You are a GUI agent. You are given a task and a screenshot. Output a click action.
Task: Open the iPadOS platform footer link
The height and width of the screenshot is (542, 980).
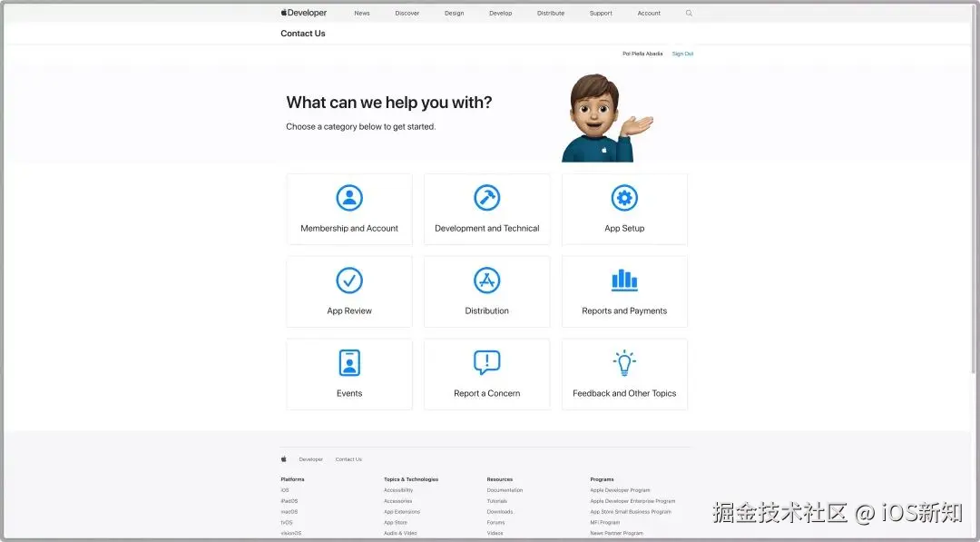coord(289,501)
